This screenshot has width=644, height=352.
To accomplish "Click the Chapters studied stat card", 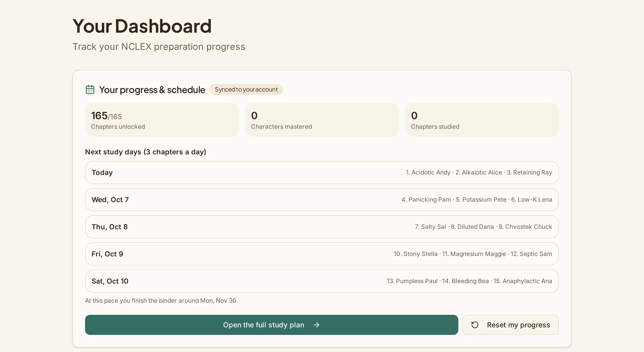I will click(482, 120).
